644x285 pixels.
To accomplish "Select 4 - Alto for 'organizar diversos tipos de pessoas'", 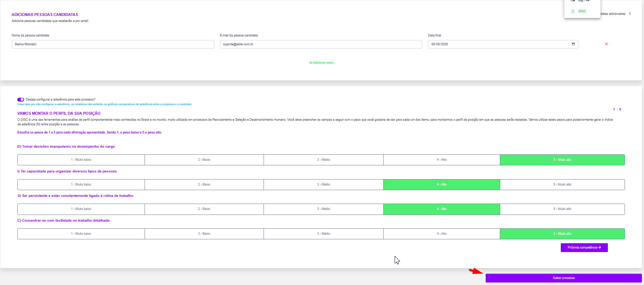I will point(442,184).
